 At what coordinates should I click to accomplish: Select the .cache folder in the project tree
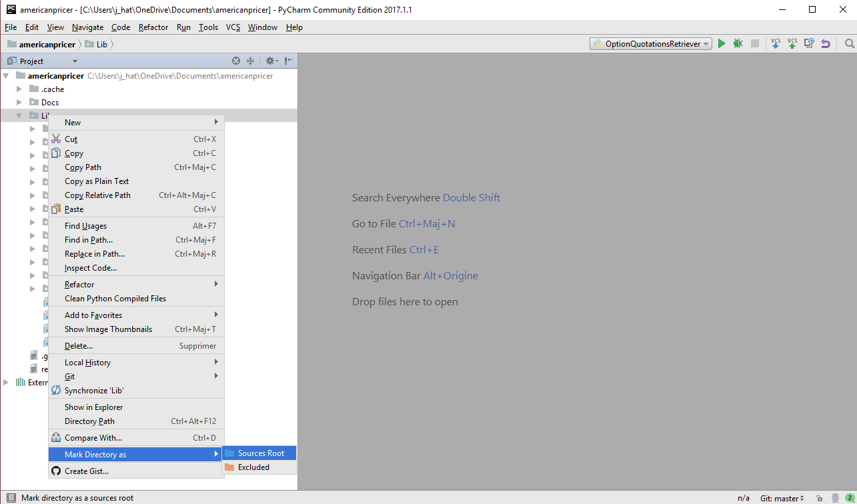(47, 89)
